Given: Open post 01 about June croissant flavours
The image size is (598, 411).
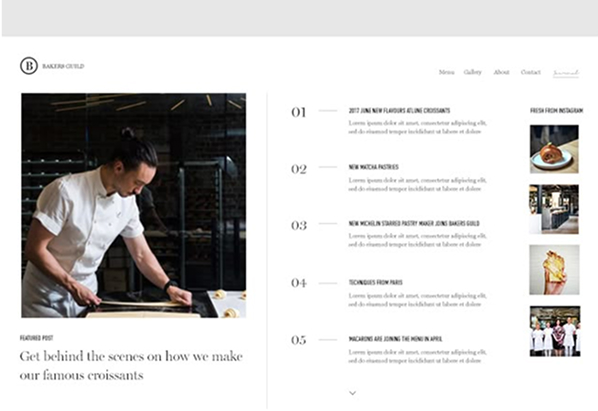Looking at the screenshot, I should [x=399, y=111].
